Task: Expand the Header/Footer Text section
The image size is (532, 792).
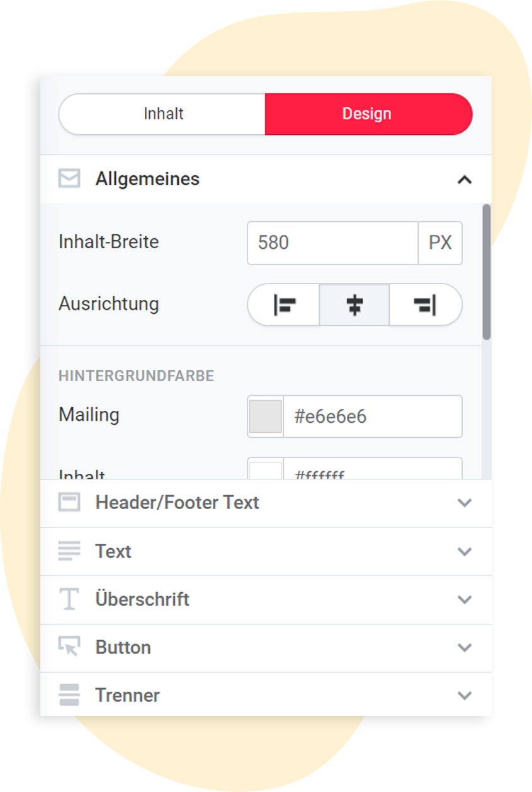Action: click(465, 503)
